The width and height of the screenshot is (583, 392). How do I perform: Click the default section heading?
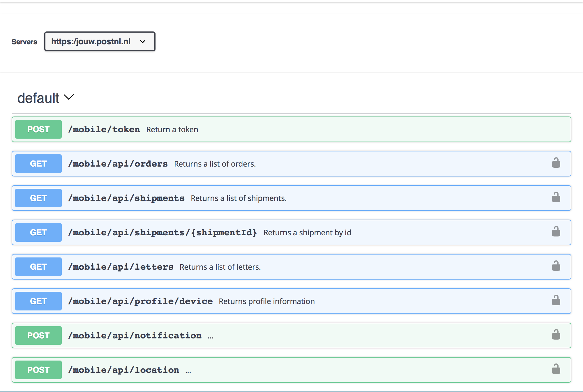pos(38,98)
